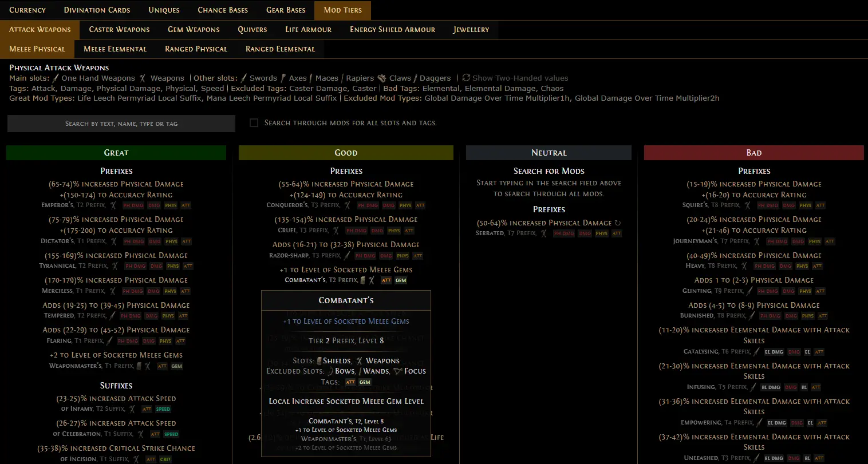Screen dimensions: 868x464
Task: Click sword icon on Glinting T9 Prefix row
Action: 749,291
